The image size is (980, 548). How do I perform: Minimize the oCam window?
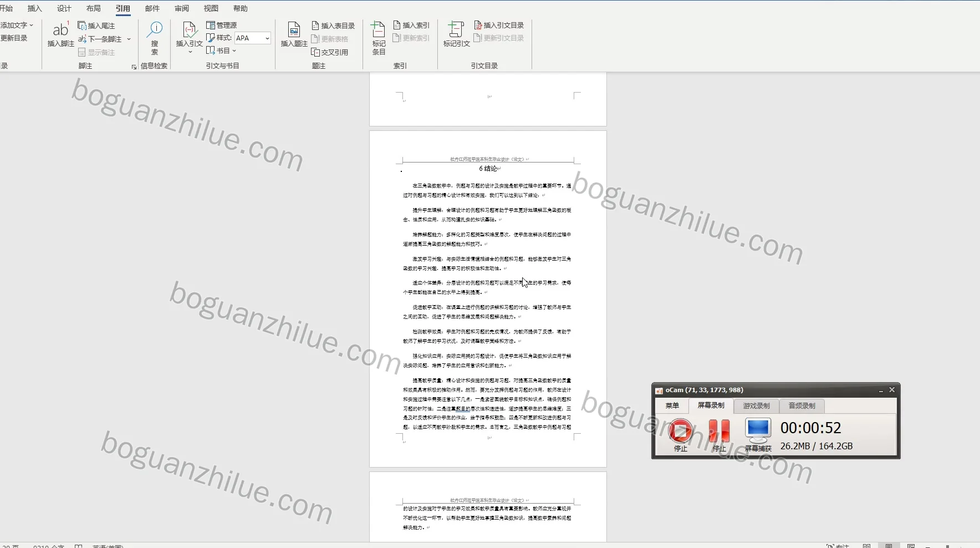coord(881,390)
